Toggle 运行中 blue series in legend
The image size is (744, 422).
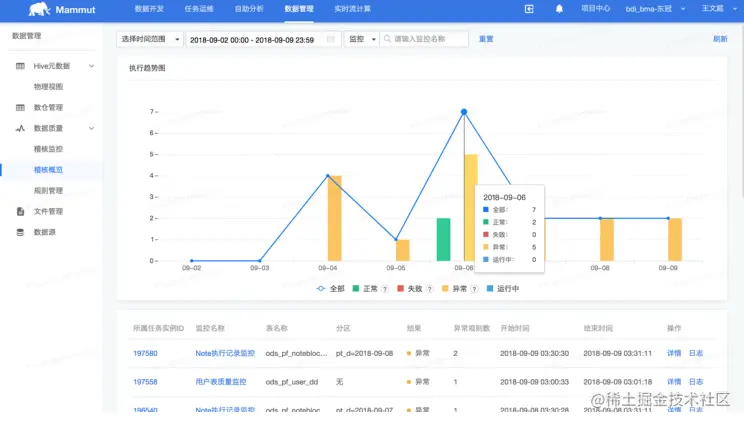pyautogui.click(x=502, y=289)
